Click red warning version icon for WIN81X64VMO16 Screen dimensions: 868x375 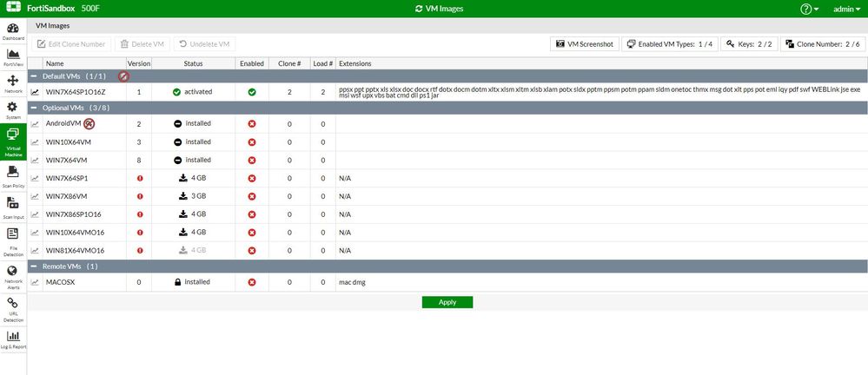[x=140, y=251]
